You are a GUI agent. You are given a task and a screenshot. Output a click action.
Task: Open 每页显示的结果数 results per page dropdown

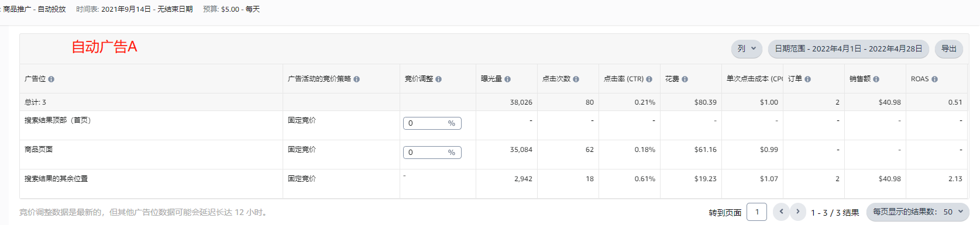[917, 212]
